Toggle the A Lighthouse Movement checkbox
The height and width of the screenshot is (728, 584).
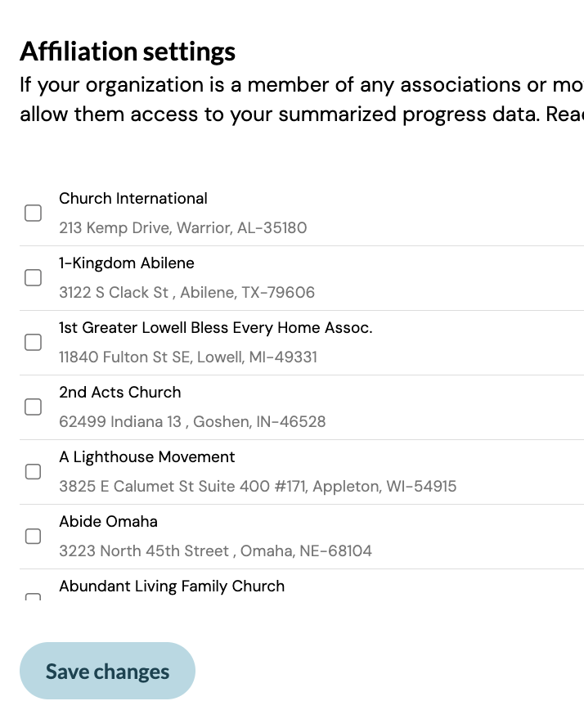click(x=33, y=472)
